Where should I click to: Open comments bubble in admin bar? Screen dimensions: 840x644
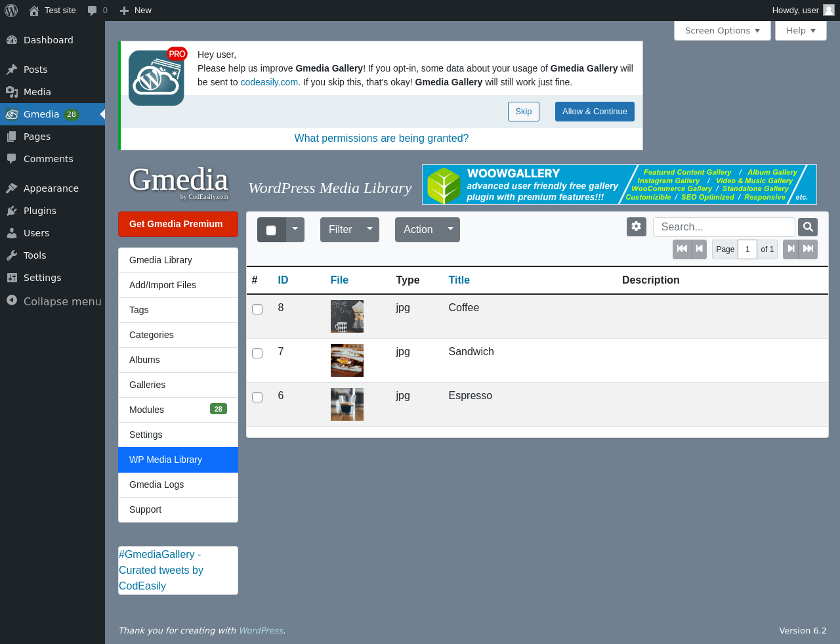[x=97, y=11]
